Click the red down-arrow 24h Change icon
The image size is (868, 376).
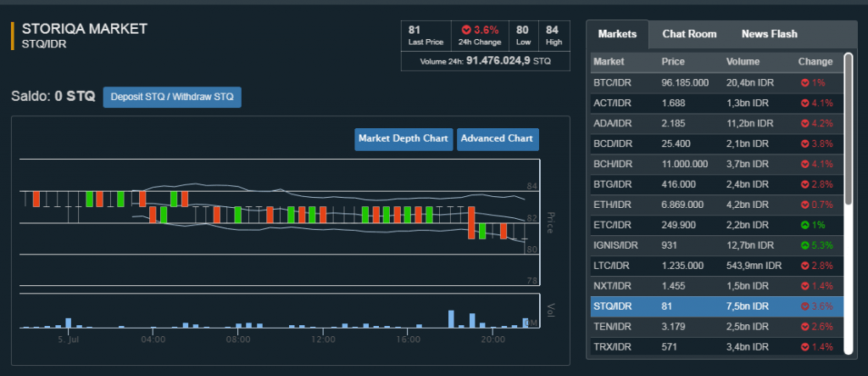[x=466, y=30]
